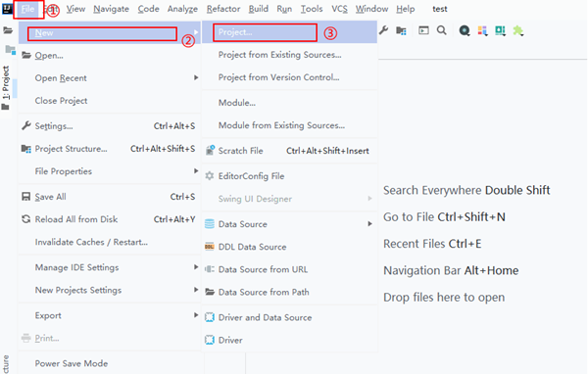
Task: Open the Analyze menu
Action: coord(182,9)
